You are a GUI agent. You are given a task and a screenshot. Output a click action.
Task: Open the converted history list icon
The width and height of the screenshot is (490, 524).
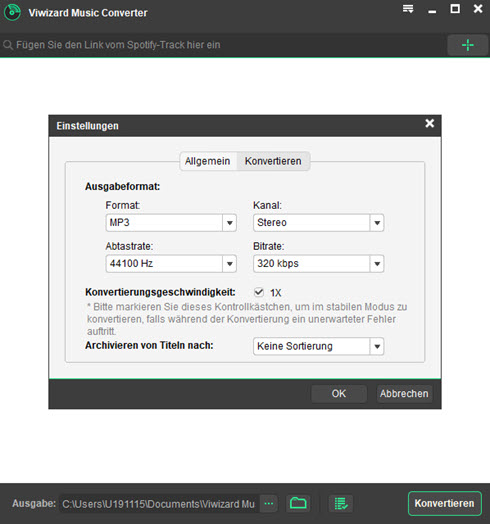point(341,503)
